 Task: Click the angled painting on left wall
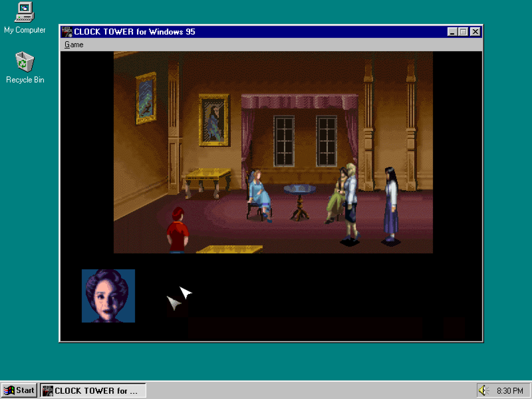[146, 98]
